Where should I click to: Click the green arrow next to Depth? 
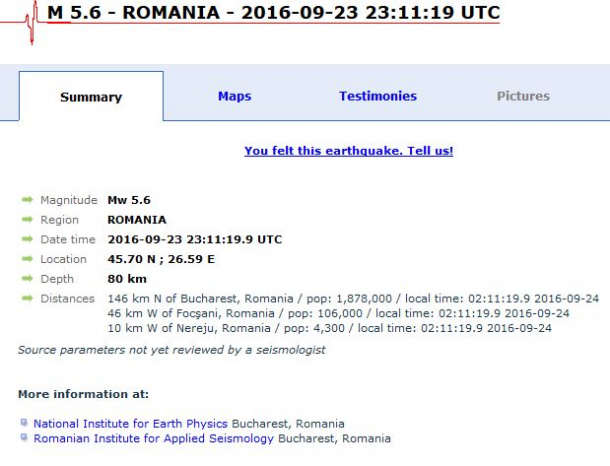tap(27, 279)
